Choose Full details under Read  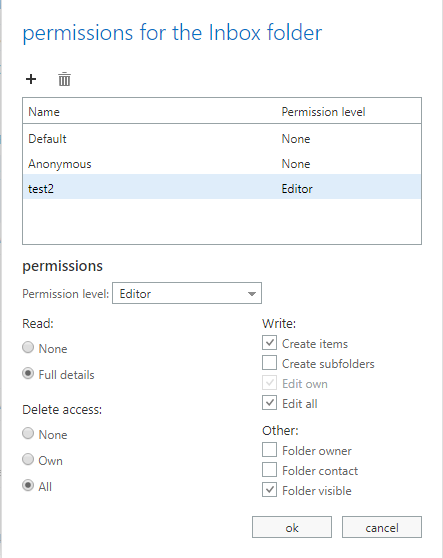[x=28, y=374]
